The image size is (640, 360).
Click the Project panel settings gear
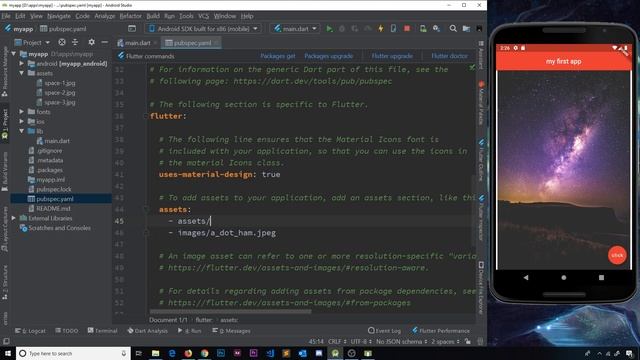click(91, 42)
